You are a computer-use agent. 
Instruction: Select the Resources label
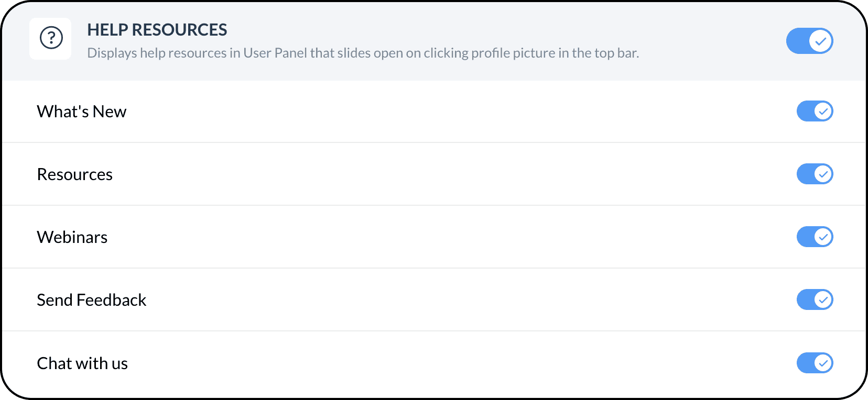click(75, 174)
